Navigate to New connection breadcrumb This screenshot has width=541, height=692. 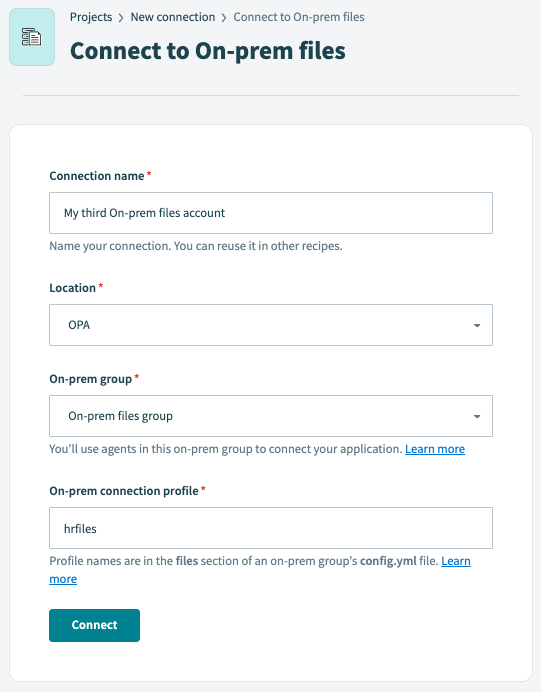[x=173, y=17]
